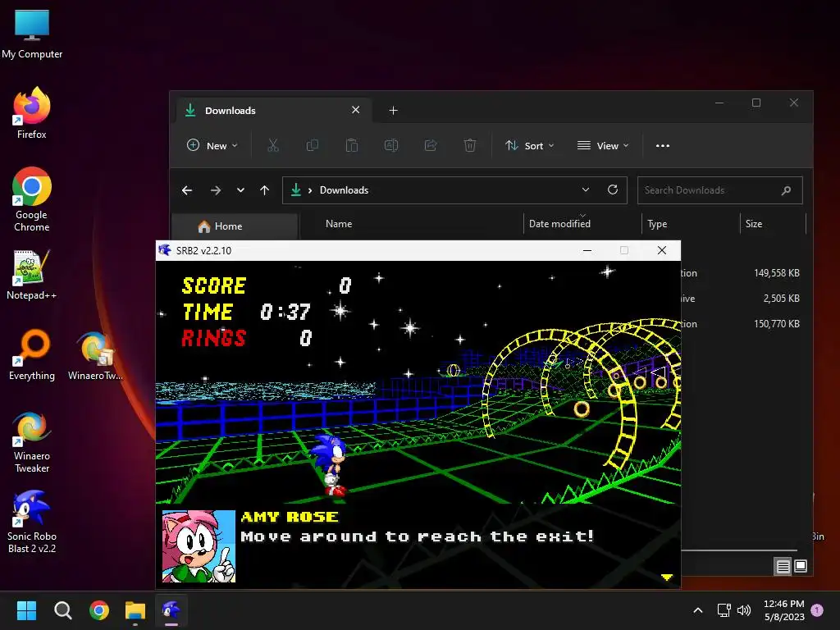The image size is (840, 630).
Task: Click the Rename icon in Explorer toolbar
Action: [391, 145]
